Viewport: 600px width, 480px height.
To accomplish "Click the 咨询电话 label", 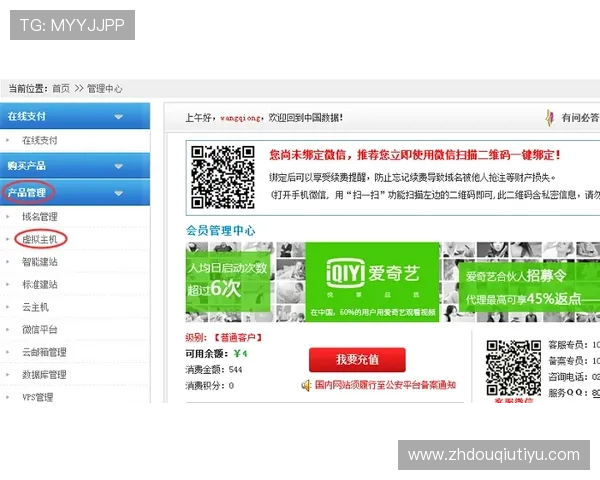I will (566, 377).
